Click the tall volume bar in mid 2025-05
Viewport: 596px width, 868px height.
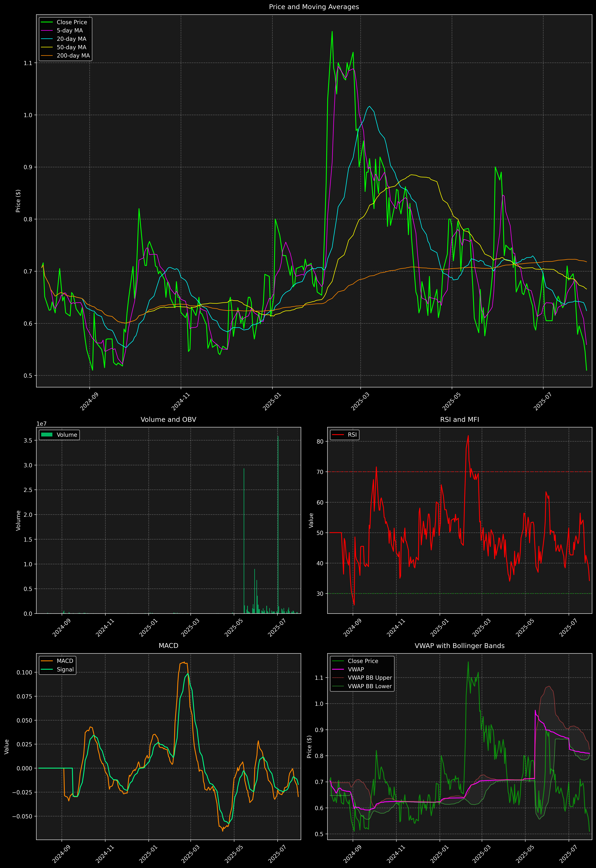coord(244,541)
